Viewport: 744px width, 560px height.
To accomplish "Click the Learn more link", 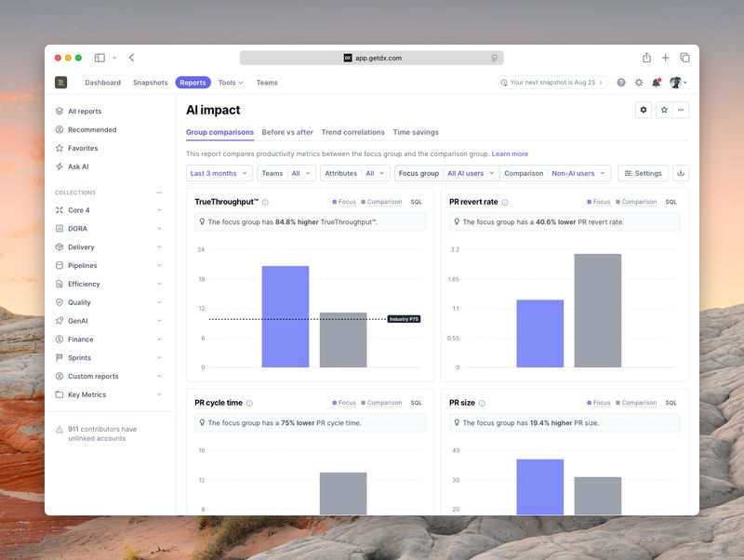I will pos(510,153).
